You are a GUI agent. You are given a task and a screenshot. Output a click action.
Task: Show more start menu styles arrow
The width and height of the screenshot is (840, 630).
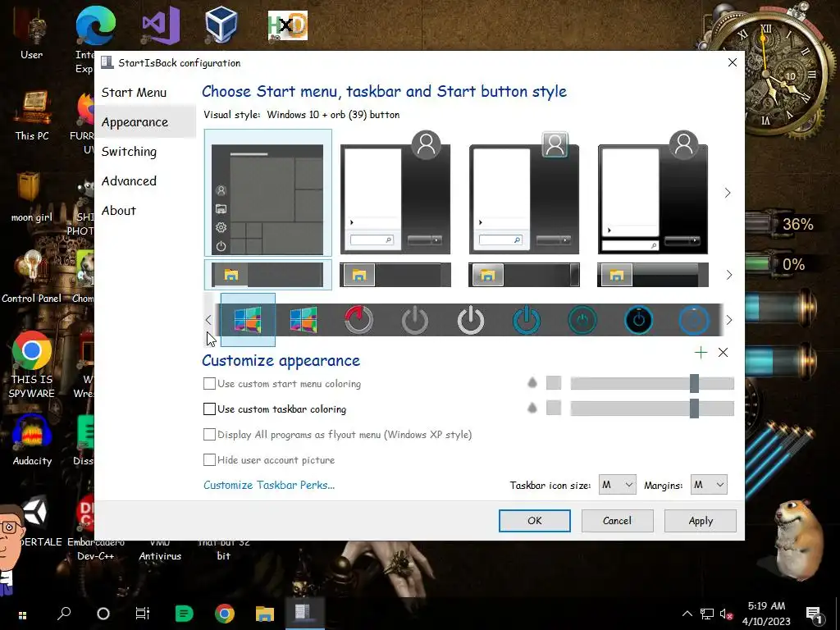pyautogui.click(x=728, y=193)
